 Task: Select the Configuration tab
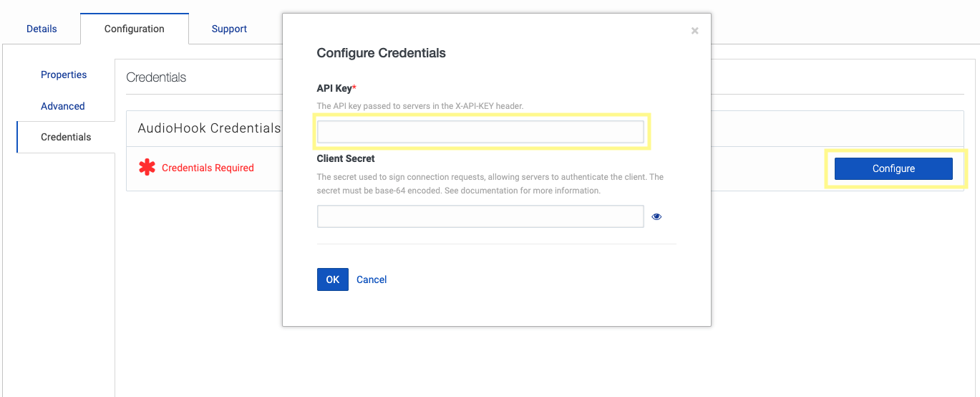click(134, 29)
